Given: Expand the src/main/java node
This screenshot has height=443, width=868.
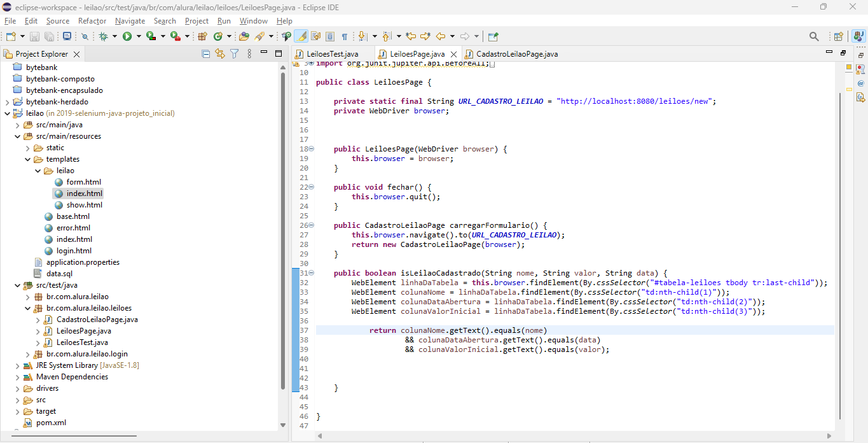Looking at the screenshot, I should 18,125.
